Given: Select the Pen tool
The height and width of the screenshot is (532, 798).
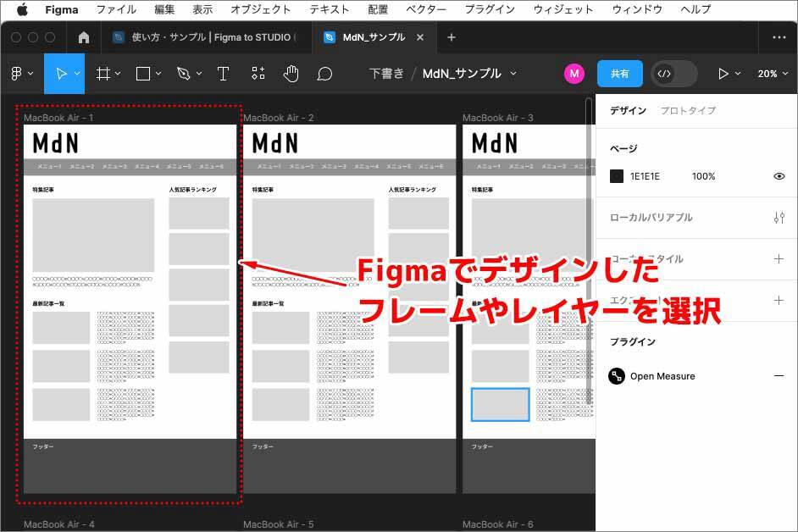Looking at the screenshot, I should pyautogui.click(x=183, y=74).
